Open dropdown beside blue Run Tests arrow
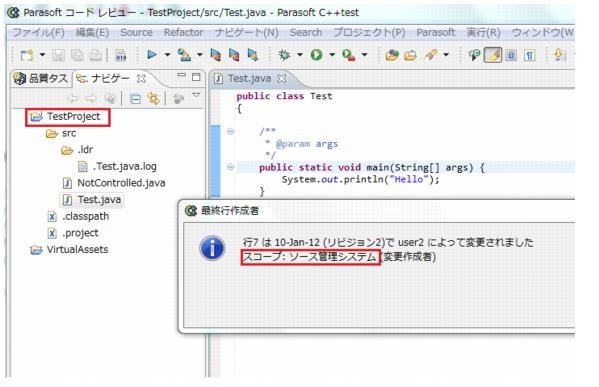The image size is (599, 387). coord(167,55)
